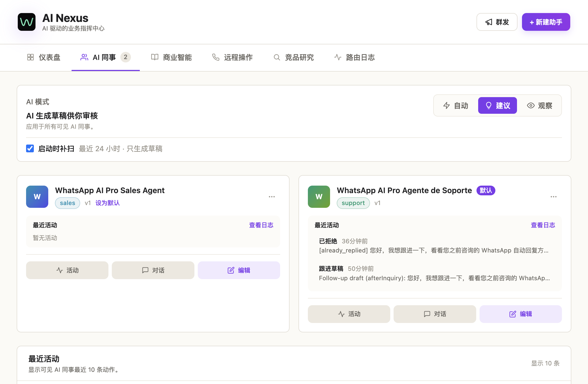
Task: Set Sales Agent as default via 设为默认
Action: [x=108, y=203]
